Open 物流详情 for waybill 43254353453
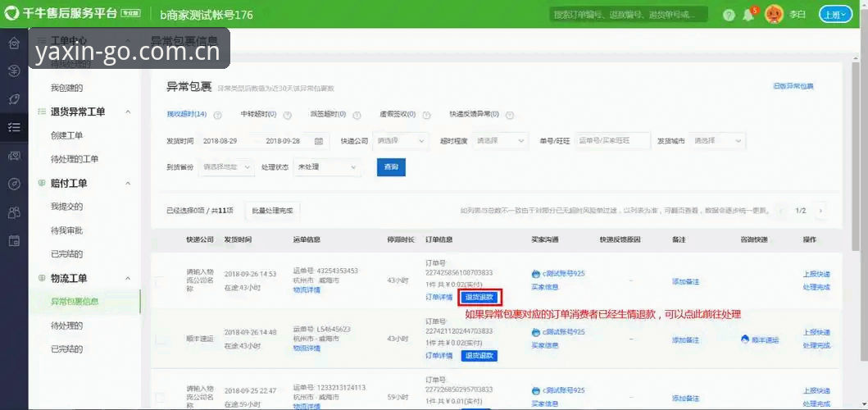Image resolution: width=868 pixels, height=410 pixels. click(x=307, y=289)
